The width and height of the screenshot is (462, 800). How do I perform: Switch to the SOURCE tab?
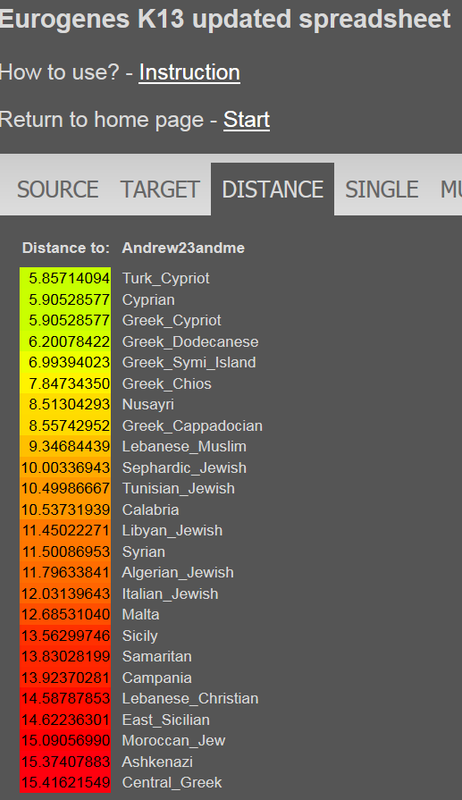coord(58,189)
